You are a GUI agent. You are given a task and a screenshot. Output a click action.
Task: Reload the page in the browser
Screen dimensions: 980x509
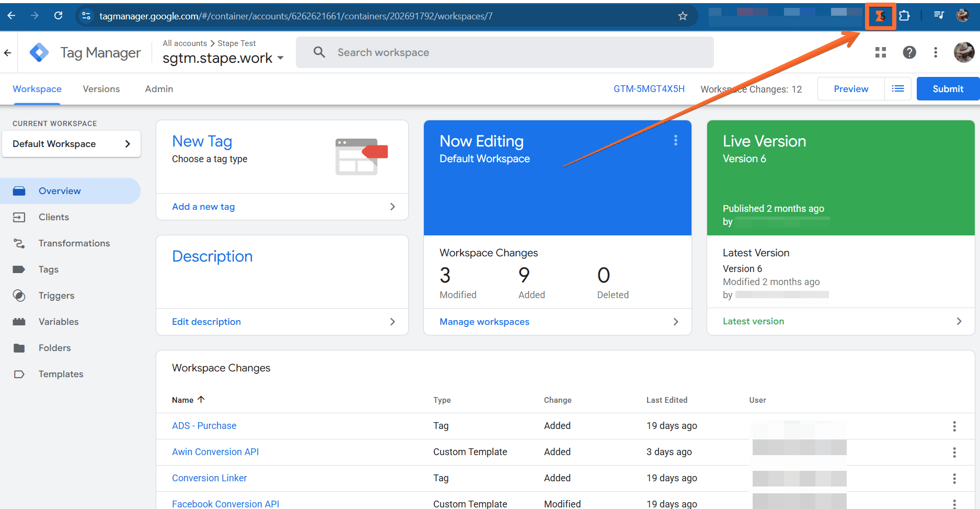[x=59, y=16]
